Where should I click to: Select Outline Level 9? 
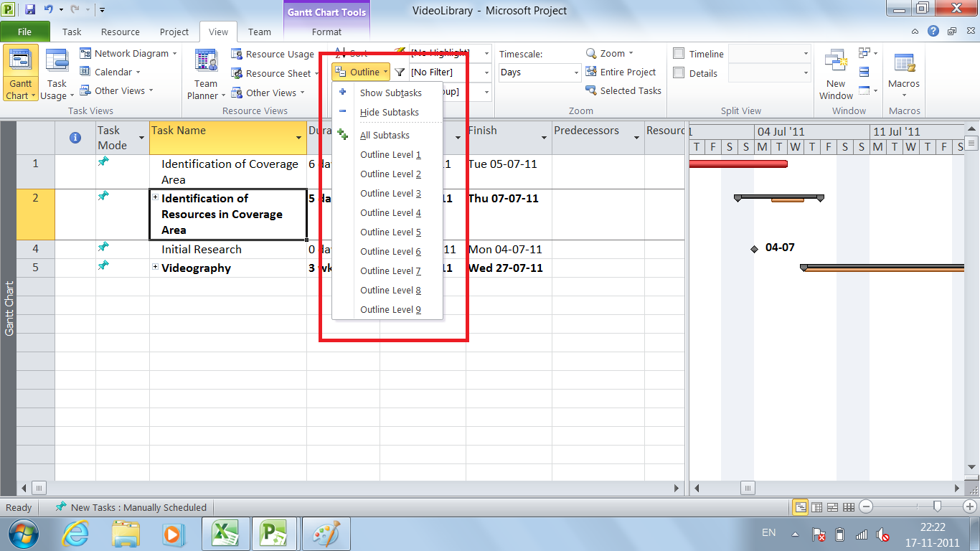pyautogui.click(x=387, y=309)
